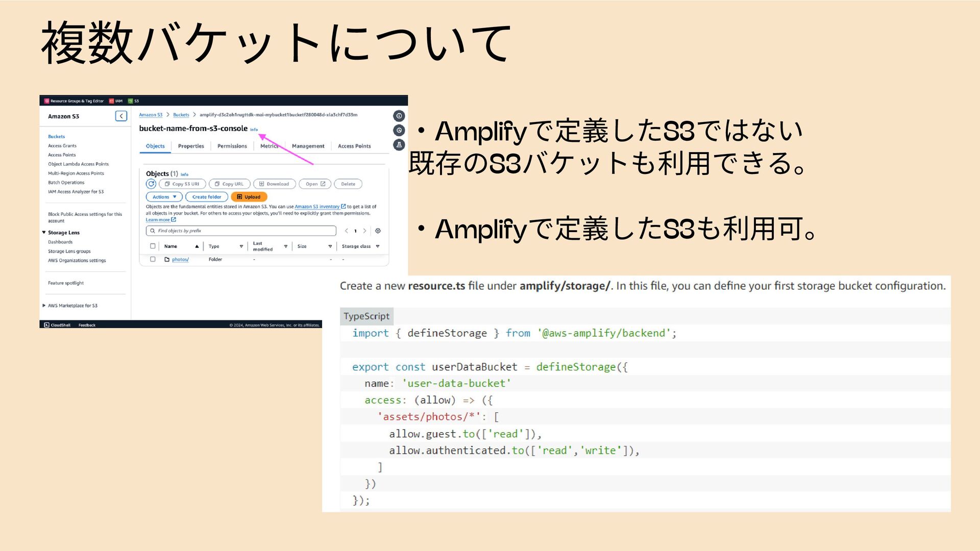Open Feature spotlight in sidebar
Image resolution: width=980 pixels, height=551 pixels.
(66, 283)
